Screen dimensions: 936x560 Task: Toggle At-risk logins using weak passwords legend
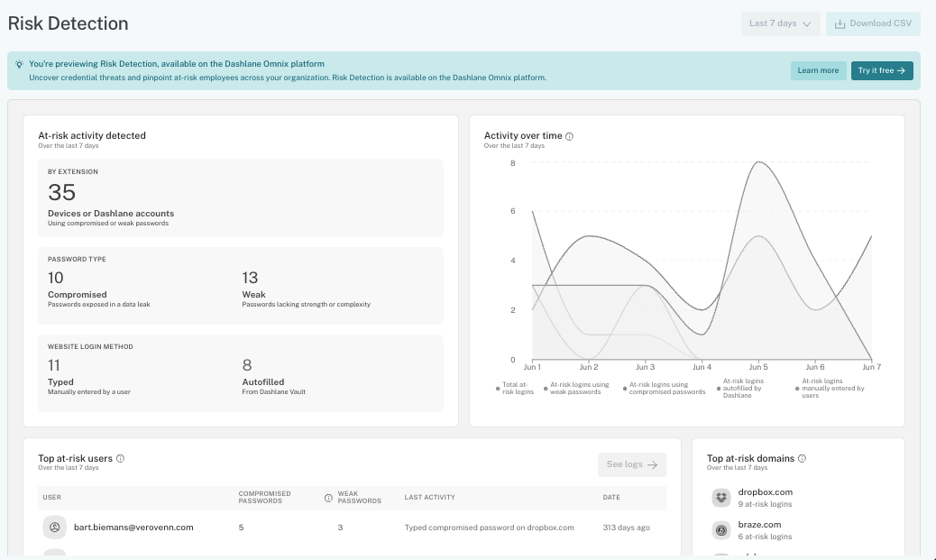pyautogui.click(x=576, y=388)
